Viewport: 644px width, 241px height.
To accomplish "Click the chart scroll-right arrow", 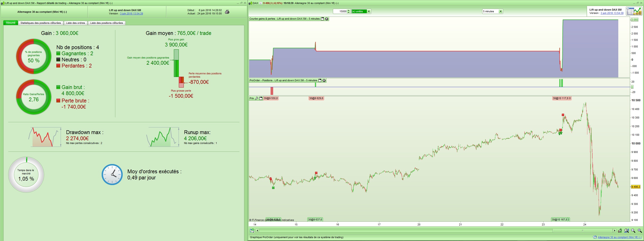I will pyautogui.click(x=615, y=230).
